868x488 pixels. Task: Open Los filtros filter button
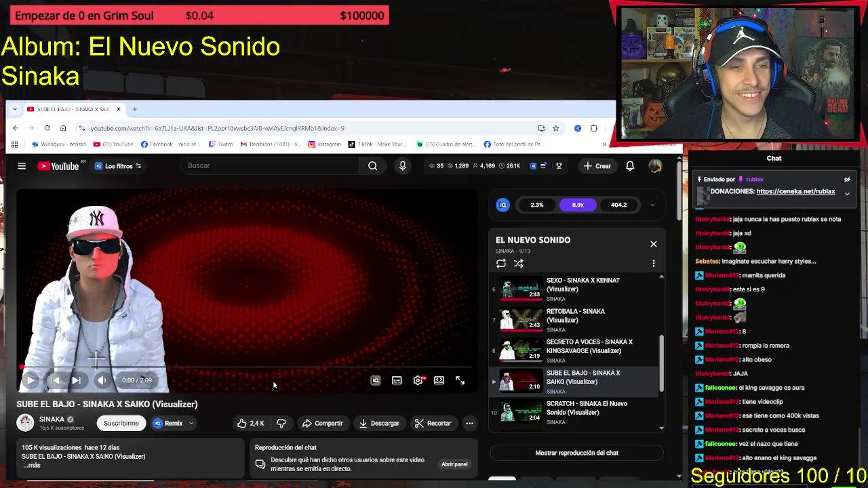coord(118,166)
